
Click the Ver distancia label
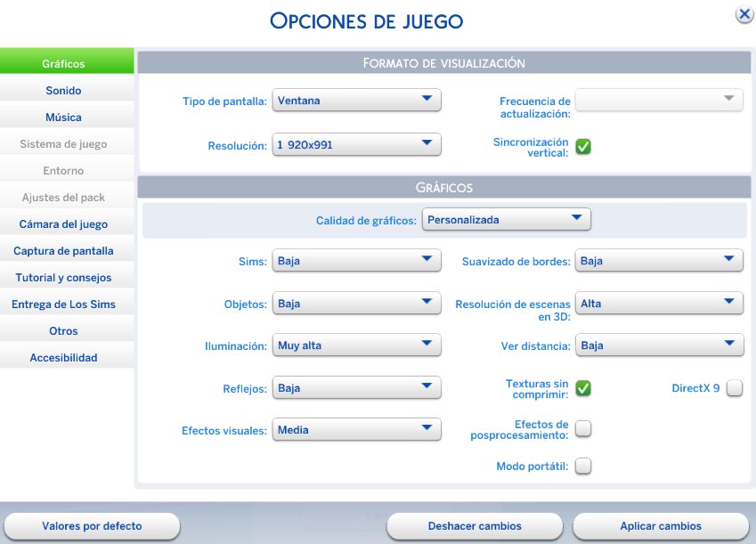(536, 346)
